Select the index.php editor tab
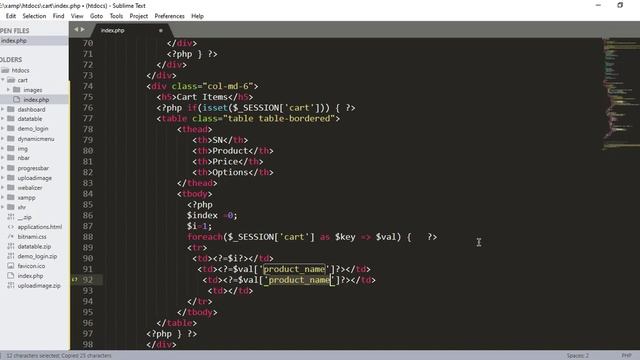 131,30
